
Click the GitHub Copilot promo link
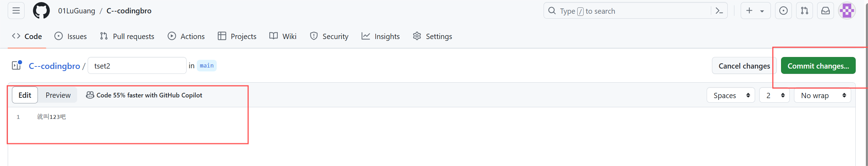pyautogui.click(x=144, y=95)
